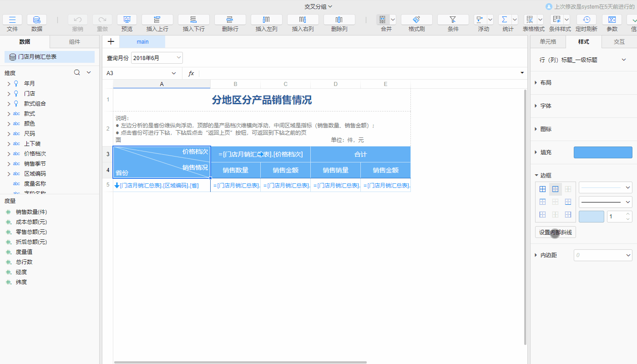Image resolution: width=637 pixels, height=364 pixels.
Task: Switch to the 单元格 tab
Action: point(548,42)
